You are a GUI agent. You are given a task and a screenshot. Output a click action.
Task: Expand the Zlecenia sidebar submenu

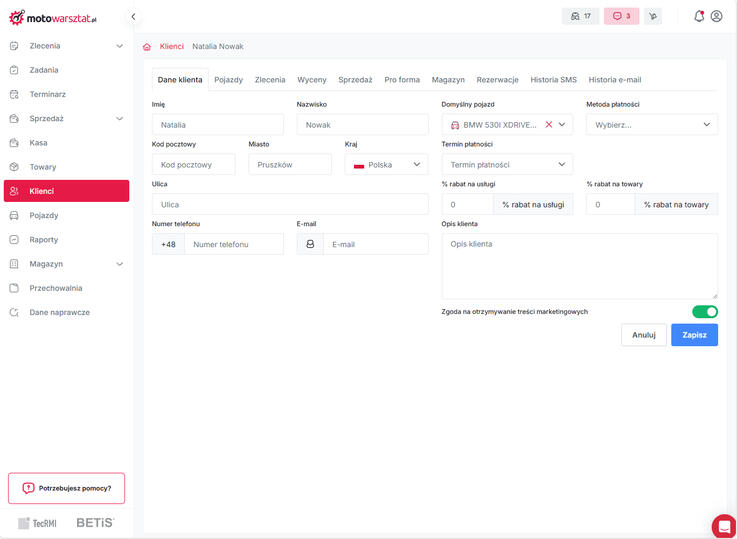(119, 46)
